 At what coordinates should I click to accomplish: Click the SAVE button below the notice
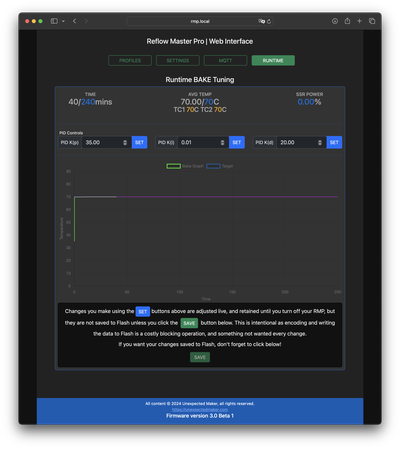click(200, 357)
